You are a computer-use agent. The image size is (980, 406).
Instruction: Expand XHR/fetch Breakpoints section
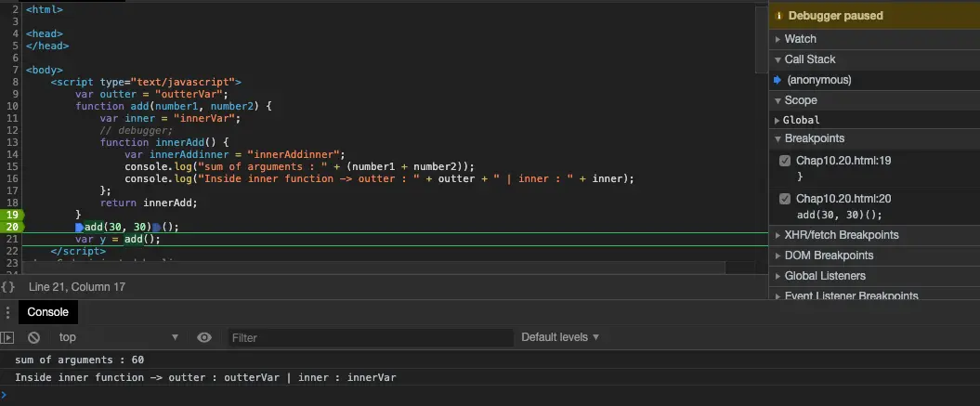778,235
